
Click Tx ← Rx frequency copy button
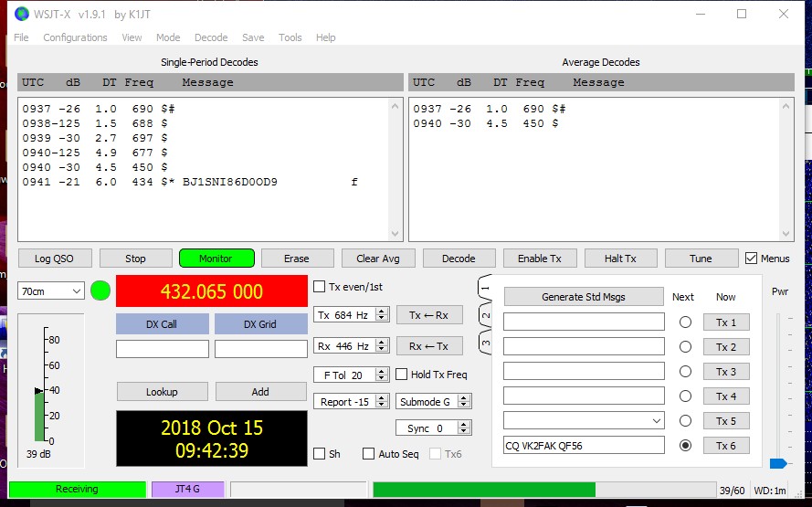click(x=429, y=315)
